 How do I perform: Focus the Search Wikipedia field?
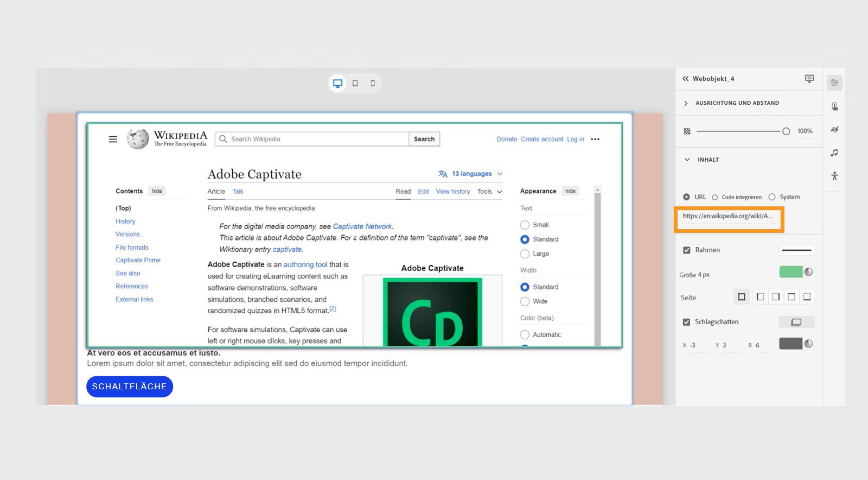coord(312,139)
